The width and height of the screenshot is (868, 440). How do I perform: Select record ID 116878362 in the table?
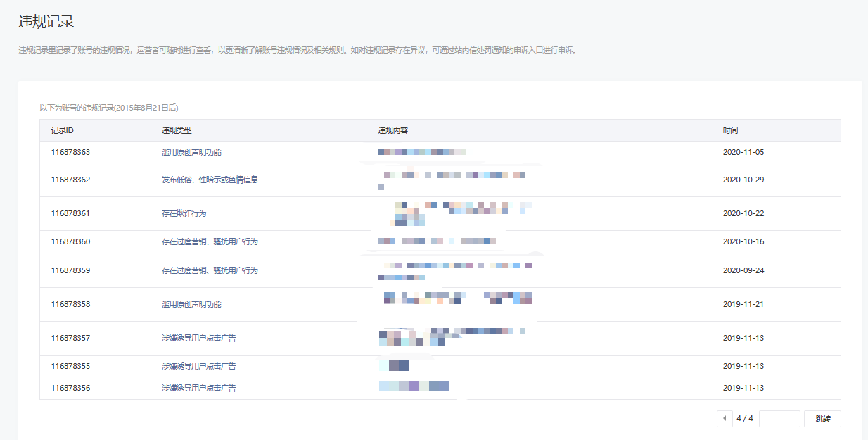pyautogui.click(x=70, y=180)
